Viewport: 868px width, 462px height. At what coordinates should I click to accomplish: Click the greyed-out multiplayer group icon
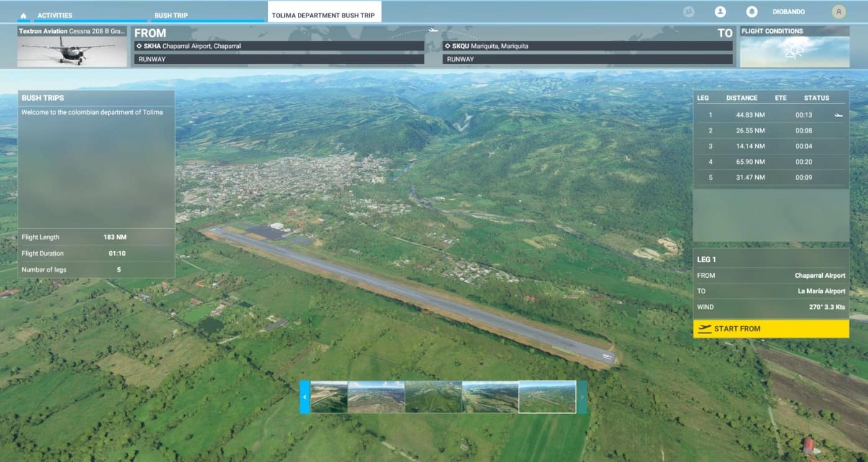pyautogui.click(x=688, y=12)
